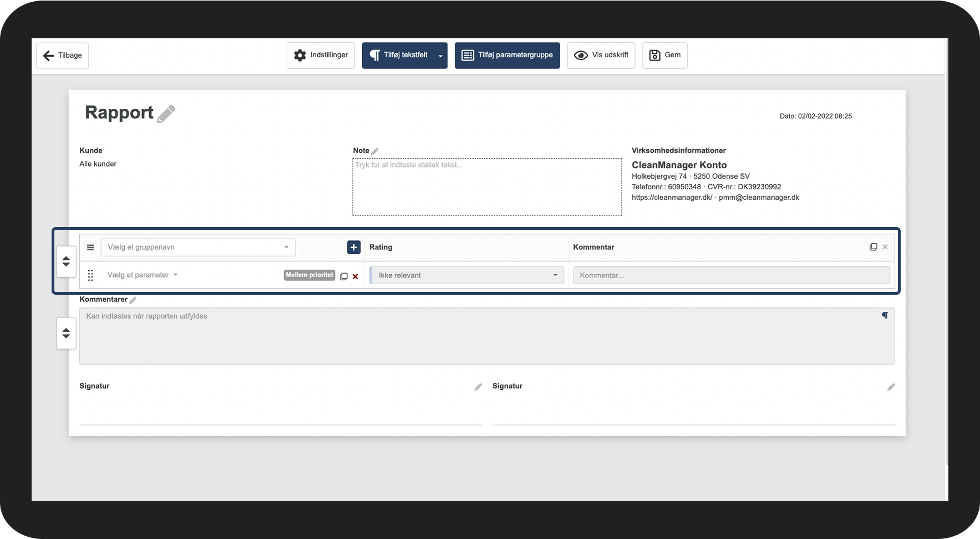Click the https://cleanmanager.dk/ link text
Viewport: 980px width, 539px height.
pos(672,197)
